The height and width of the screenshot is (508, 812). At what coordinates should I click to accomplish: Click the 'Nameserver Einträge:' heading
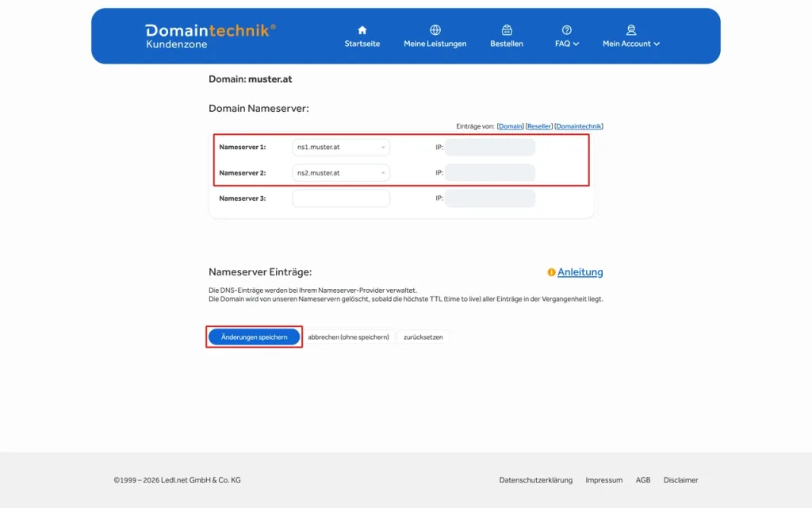click(260, 272)
